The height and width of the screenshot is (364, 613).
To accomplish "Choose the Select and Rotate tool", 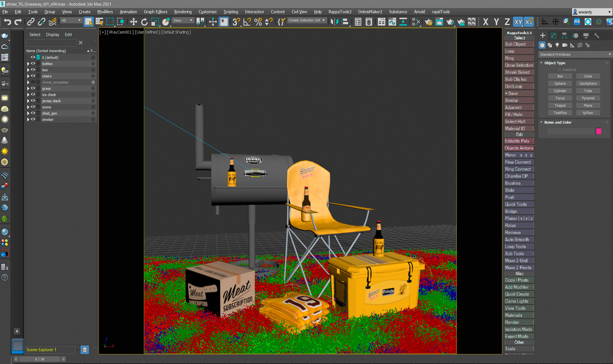I will coord(144,22).
